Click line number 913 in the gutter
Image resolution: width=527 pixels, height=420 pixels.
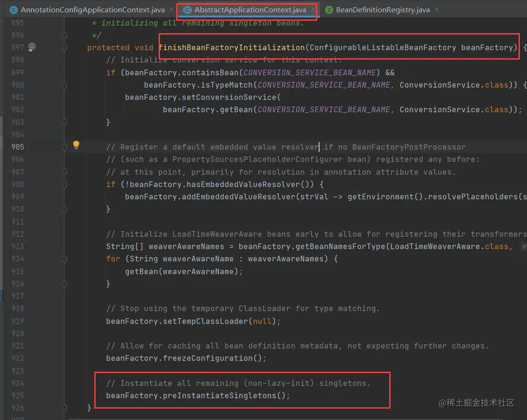(18, 246)
